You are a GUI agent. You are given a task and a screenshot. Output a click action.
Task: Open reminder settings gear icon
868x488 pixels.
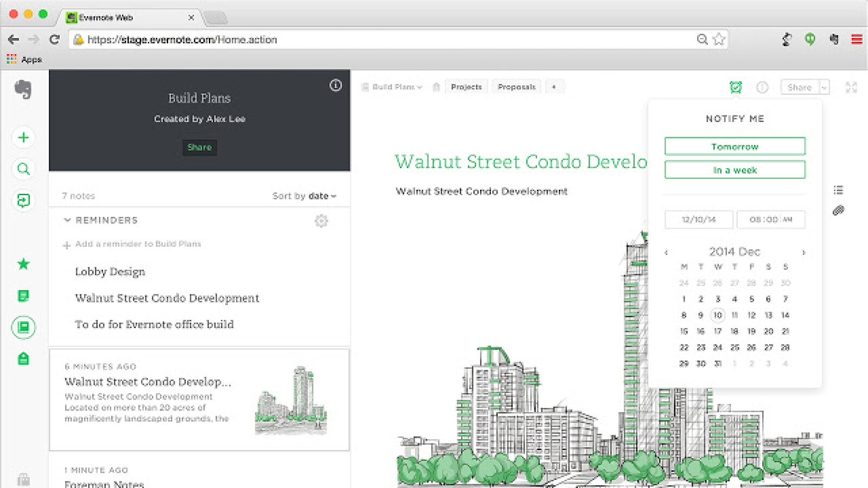pyautogui.click(x=321, y=221)
